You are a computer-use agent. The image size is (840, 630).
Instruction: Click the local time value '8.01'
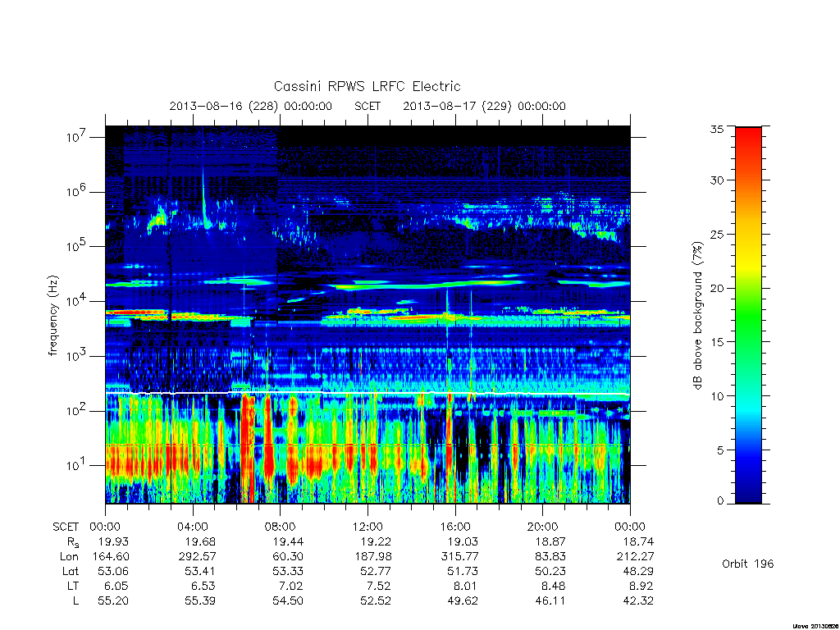point(466,586)
